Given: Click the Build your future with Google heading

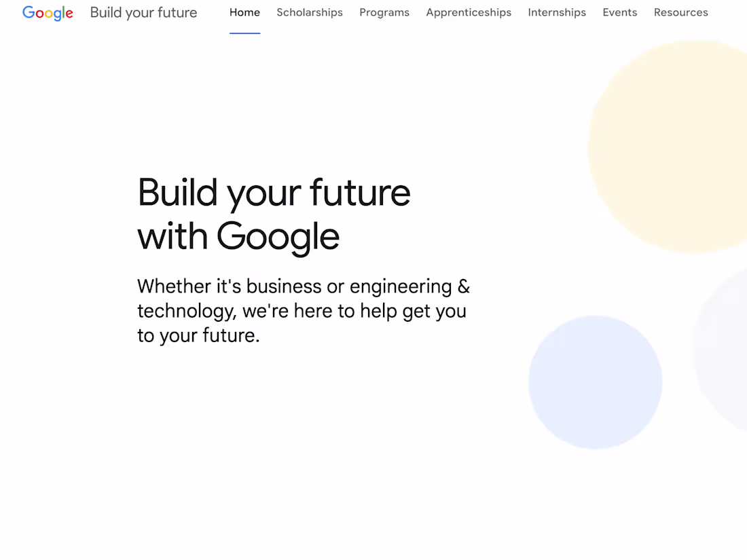Looking at the screenshot, I should click(274, 214).
